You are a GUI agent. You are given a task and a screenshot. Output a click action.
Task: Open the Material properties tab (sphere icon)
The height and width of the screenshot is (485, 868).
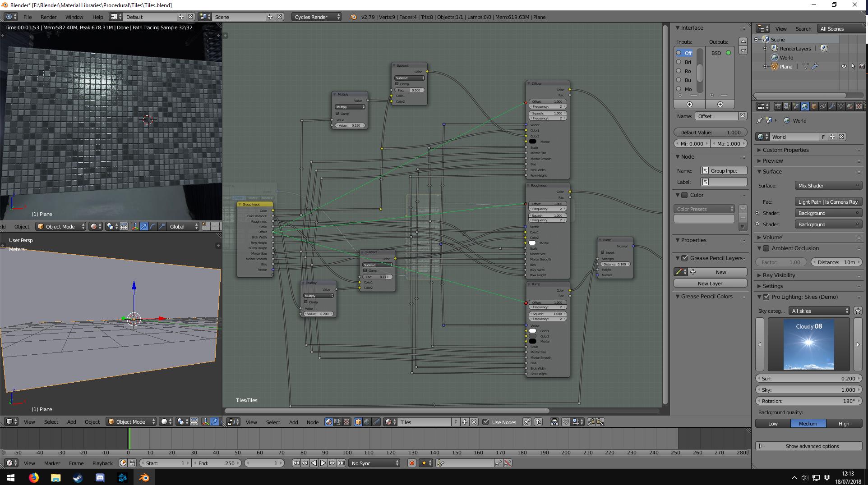click(850, 106)
